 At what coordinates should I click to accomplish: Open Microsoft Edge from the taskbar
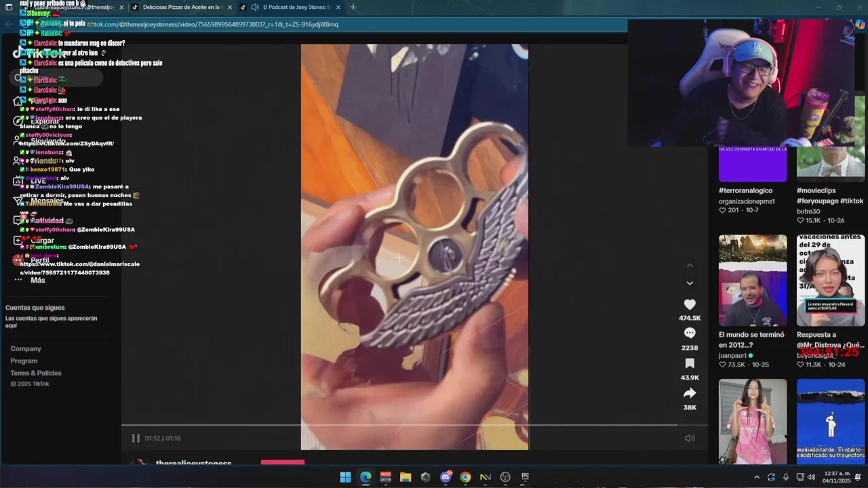click(x=366, y=477)
